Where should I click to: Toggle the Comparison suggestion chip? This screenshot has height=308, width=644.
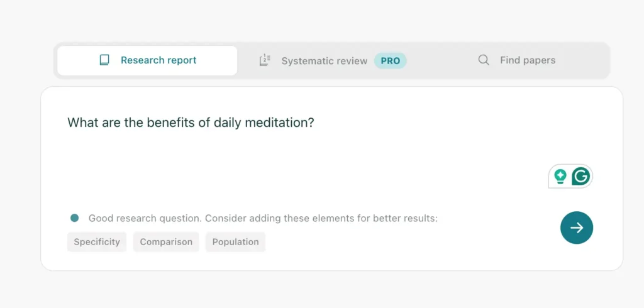pyautogui.click(x=166, y=242)
